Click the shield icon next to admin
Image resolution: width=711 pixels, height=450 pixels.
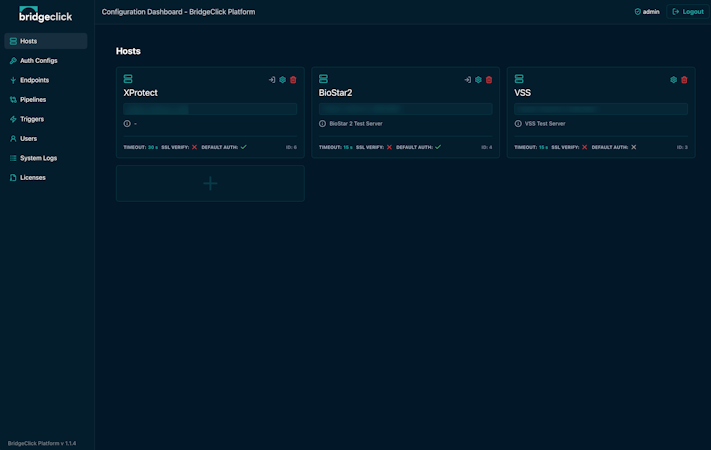(638, 12)
